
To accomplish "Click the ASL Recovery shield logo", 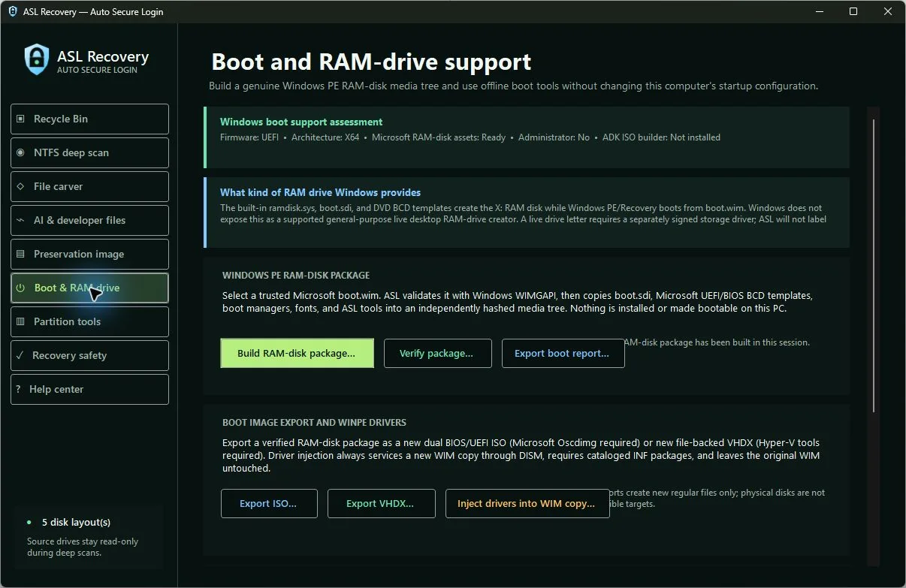I will pyautogui.click(x=37, y=59).
